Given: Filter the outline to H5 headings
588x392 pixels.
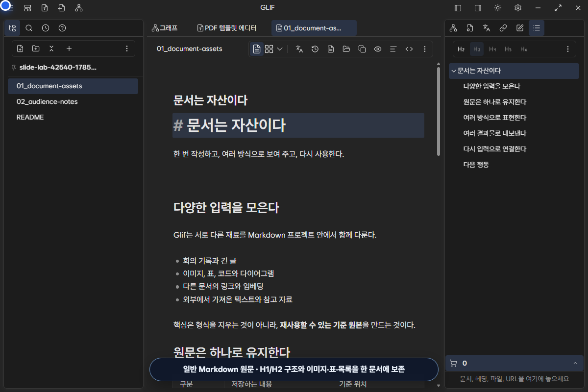Looking at the screenshot, I should pyautogui.click(x=508, y=49).
